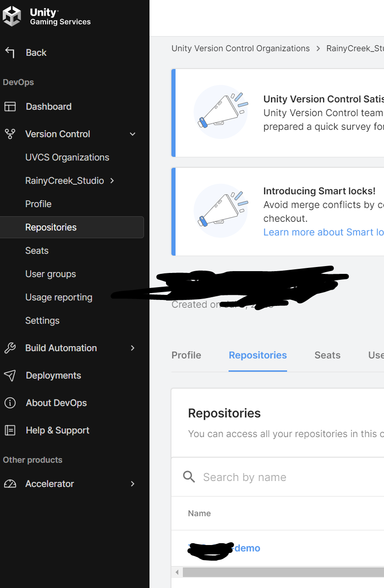Click the Build Automation wrench icon
This screenshot has height=588, width=384.
(11, 347)
